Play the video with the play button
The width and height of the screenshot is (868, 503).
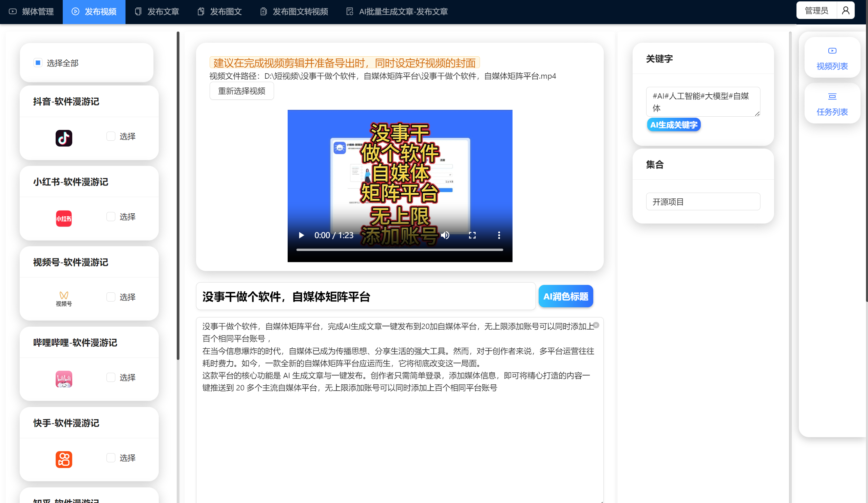302,235
